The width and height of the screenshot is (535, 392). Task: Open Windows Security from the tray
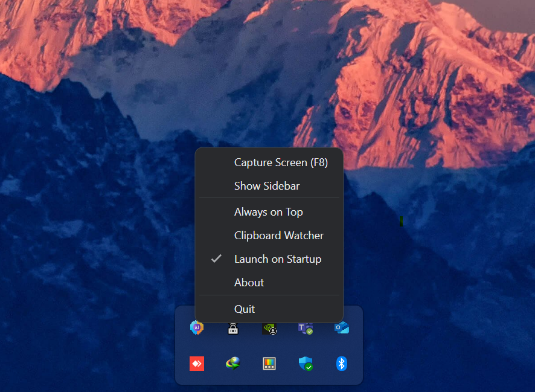(305, 363)
